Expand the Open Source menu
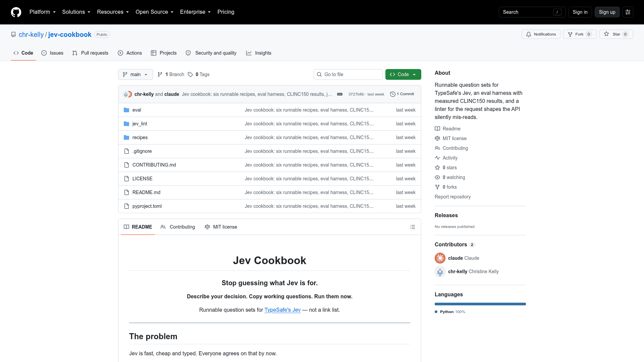 (x=155, y=12)
